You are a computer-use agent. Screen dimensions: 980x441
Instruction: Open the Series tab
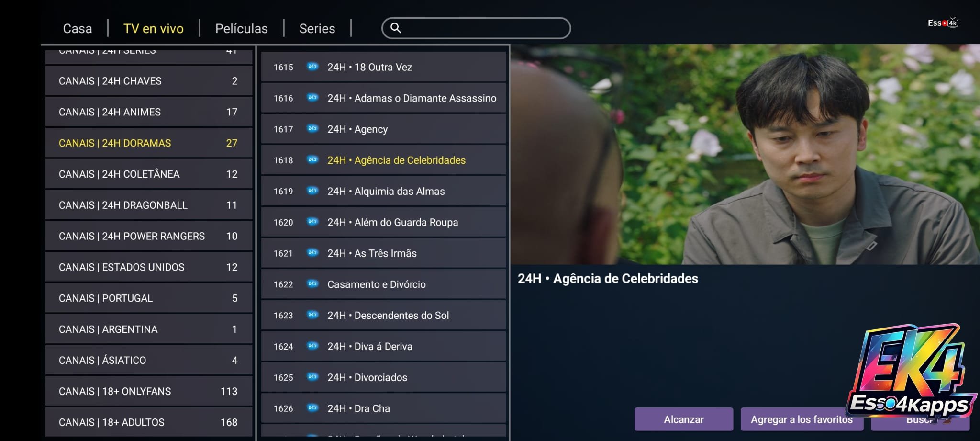coord(317,28)
